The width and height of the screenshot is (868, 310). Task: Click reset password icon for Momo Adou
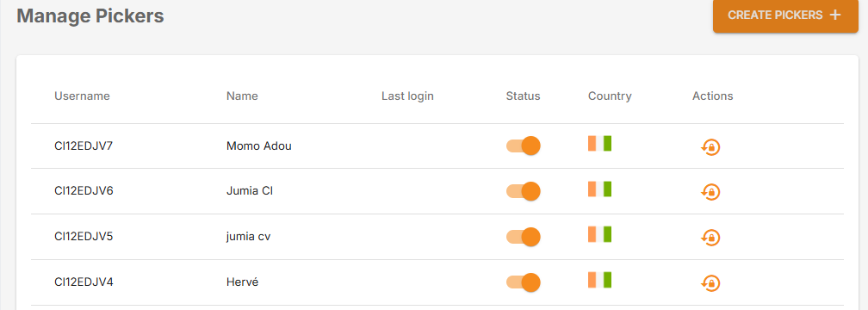pyautogui.click(x=710, y=146)
